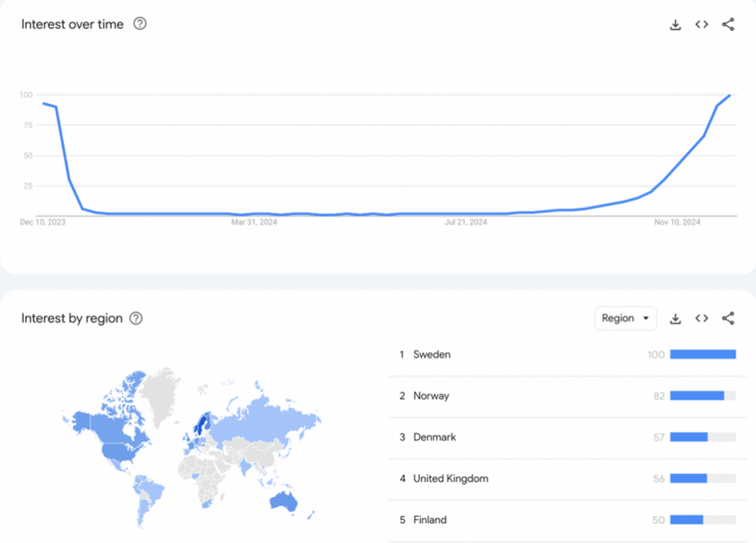The height and width of the screenshot is (543, 756).
Task: Open Denmark from the region ranking
Action: pyautogui.click(x=433, y=437)
